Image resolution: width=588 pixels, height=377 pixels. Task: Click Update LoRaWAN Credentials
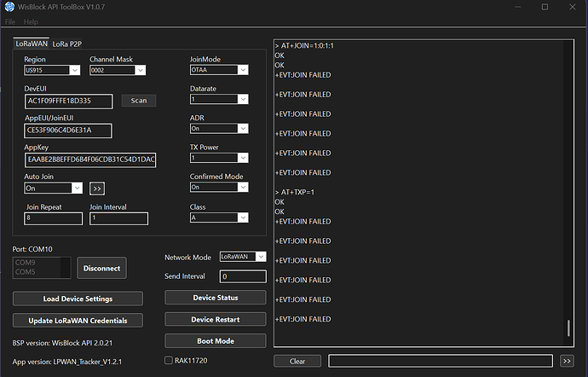click(x=78, y=320)
